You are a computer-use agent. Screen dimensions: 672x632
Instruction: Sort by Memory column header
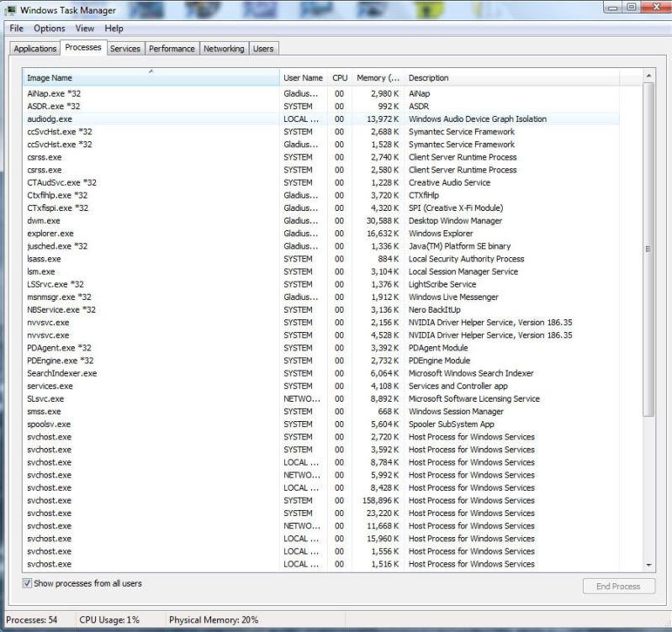[378, 77]
